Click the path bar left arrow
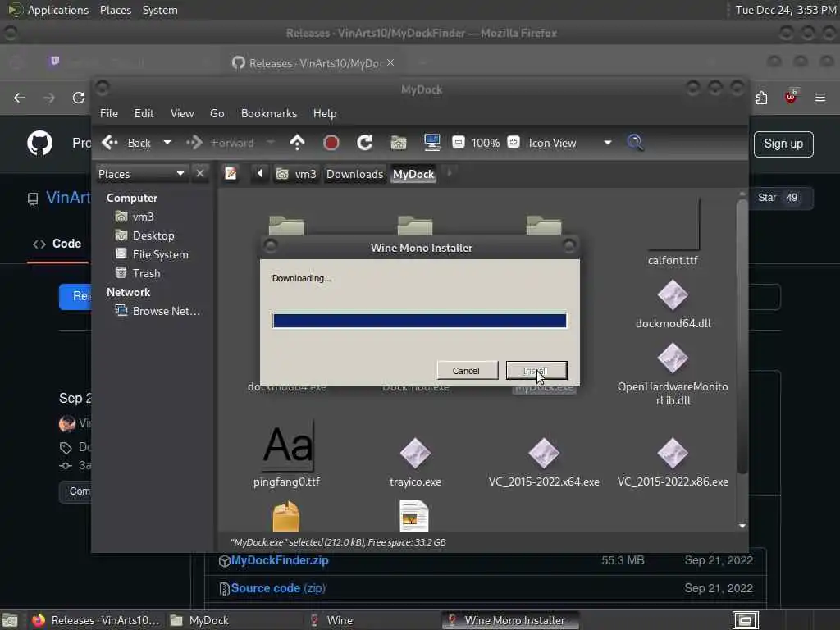Viewport: 840px width, 630px height. click(x=260, y=174)
